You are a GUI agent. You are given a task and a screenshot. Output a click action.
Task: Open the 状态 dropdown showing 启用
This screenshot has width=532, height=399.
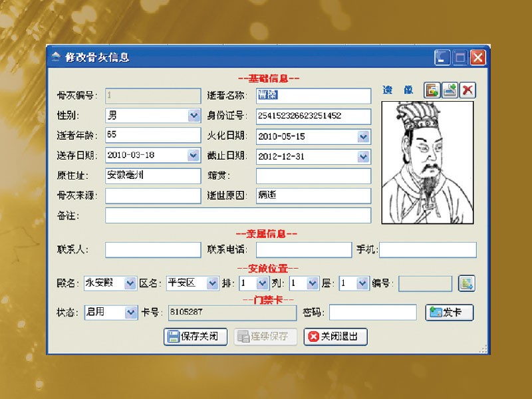point(130,312)
